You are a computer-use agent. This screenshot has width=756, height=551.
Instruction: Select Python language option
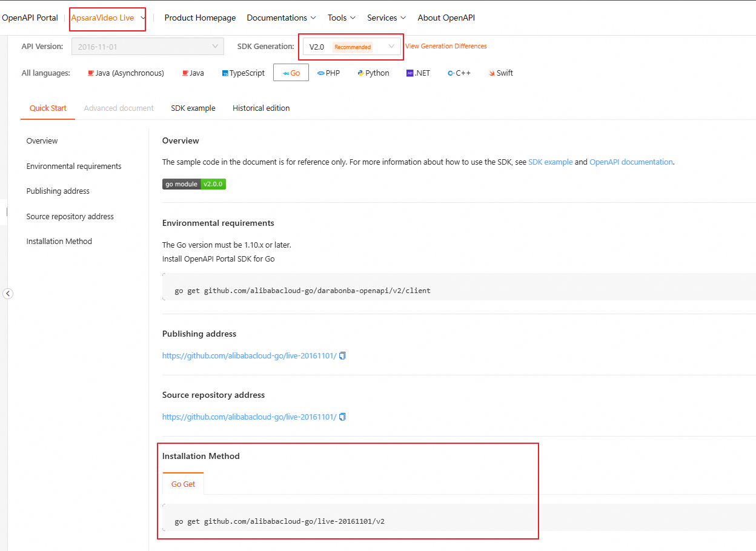pos(373,73)
